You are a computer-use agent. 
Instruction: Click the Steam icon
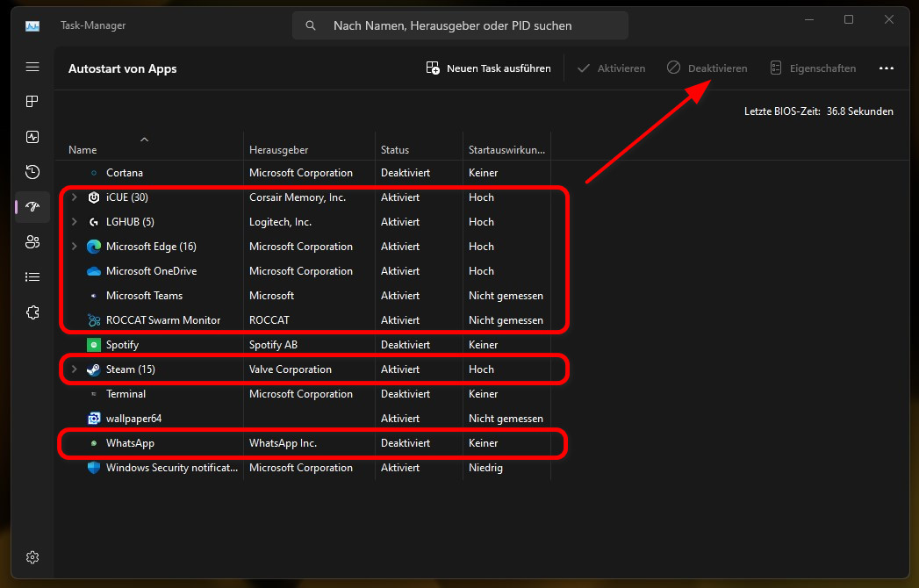tap(94, 369)
